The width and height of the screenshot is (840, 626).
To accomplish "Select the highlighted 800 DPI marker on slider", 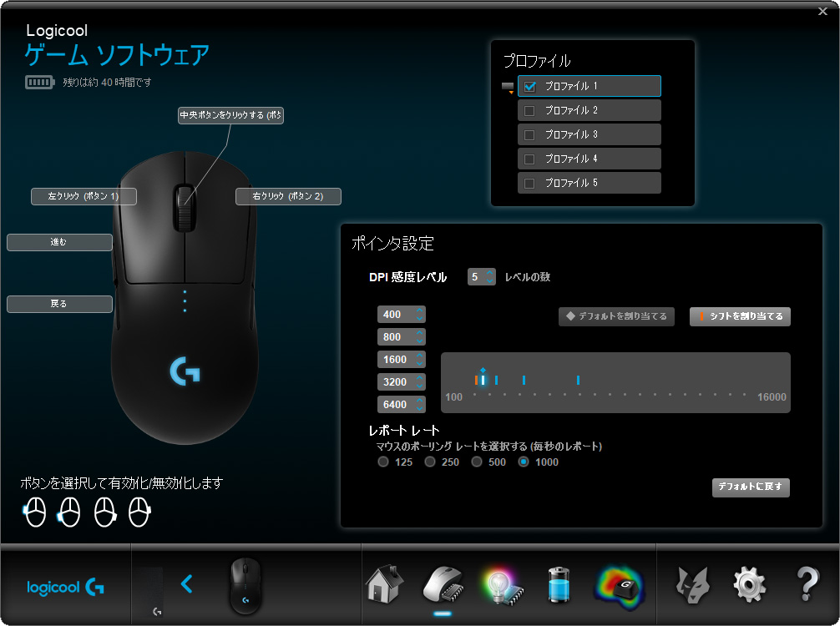I will click(x=483, y=380).
